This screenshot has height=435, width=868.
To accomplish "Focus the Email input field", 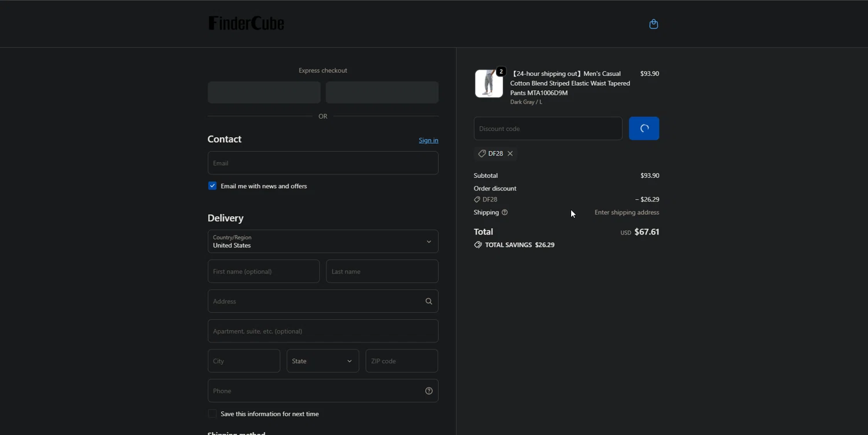I will [323, 163].
